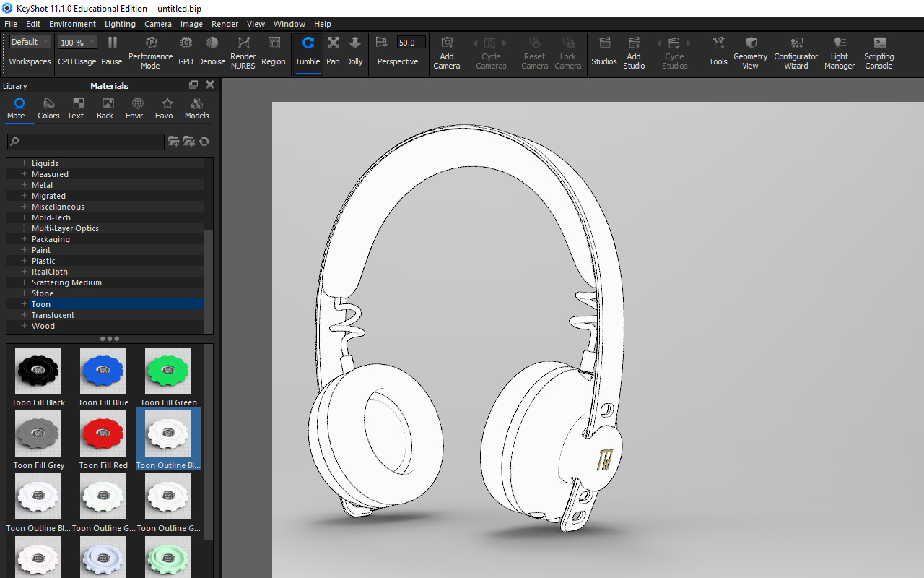Select the Tumble camera tool

(308, 51)
